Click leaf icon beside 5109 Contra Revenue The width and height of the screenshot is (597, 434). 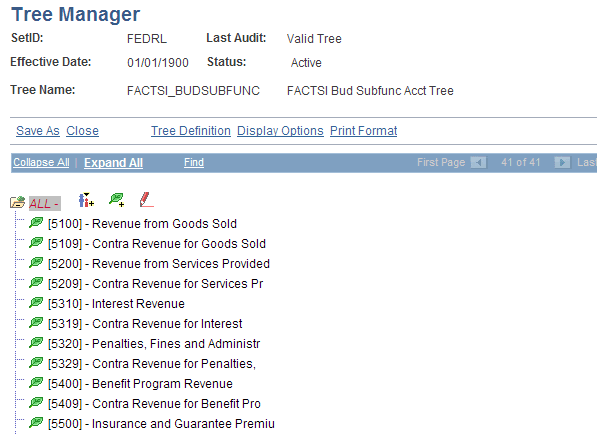pos(36,243)
